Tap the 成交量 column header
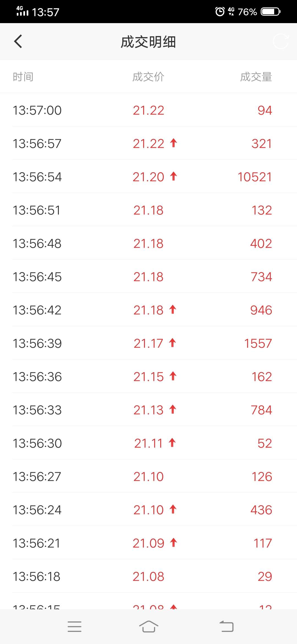The width and height of the screenshot is (297, 644). (x=256, y=77)
